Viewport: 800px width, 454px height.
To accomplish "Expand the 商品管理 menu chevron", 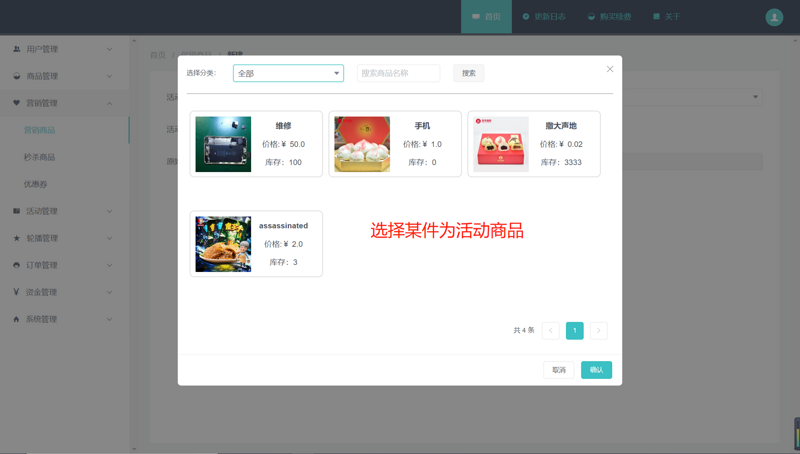I will point(109,76).
